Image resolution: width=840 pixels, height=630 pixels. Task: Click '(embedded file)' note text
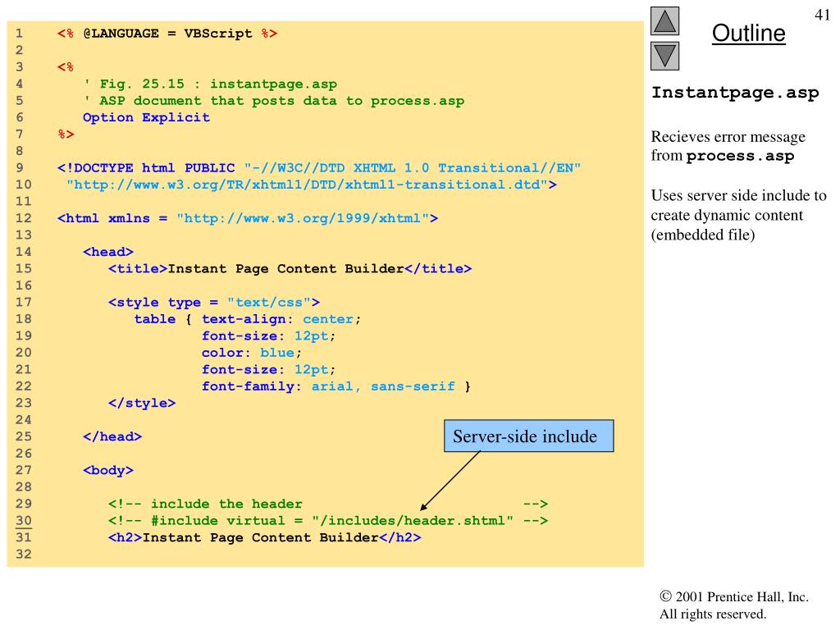[x=703, y=235]
